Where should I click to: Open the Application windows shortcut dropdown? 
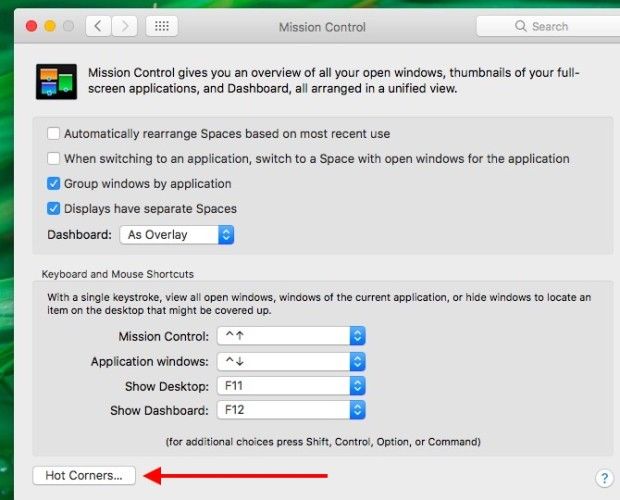pyautogui.click(x=290, y=361)
